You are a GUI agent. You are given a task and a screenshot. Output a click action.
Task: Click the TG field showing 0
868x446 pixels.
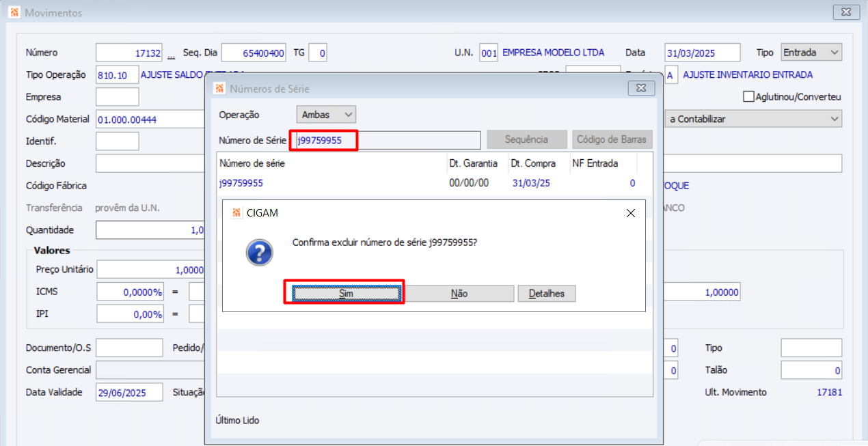pos(318,53)
